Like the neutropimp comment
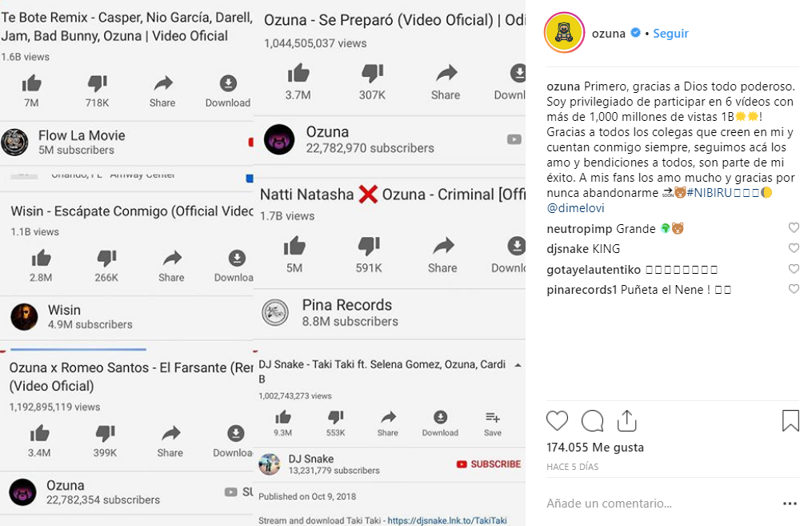Screen dimensions: 812x526 click(794, 227)
